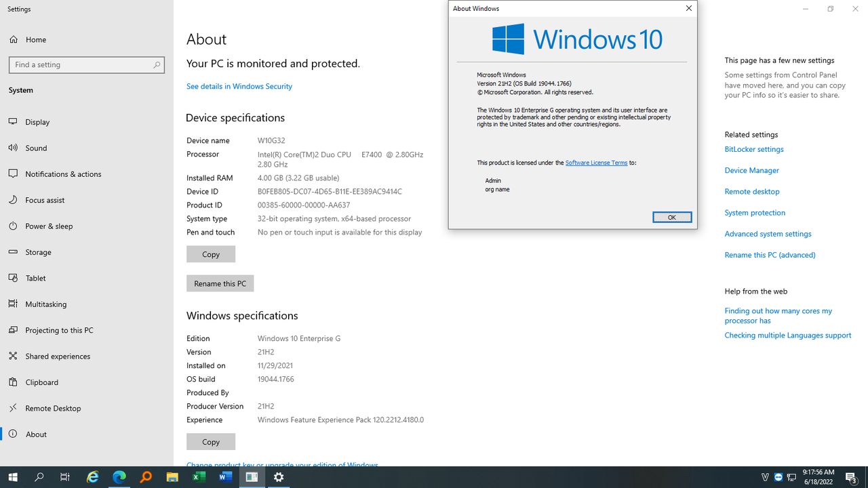This screenshot has height=488, width=868.
Task: Click the Device ID value text
Action: 330,191
